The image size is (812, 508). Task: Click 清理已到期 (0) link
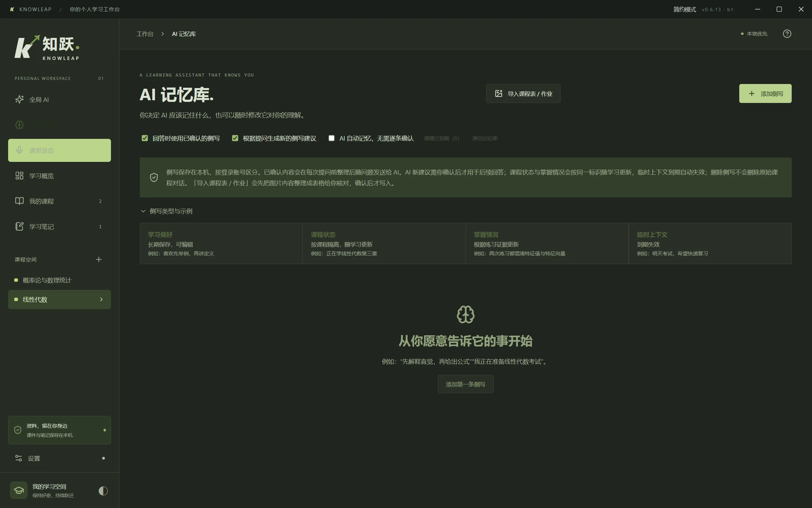click(442, 139)
